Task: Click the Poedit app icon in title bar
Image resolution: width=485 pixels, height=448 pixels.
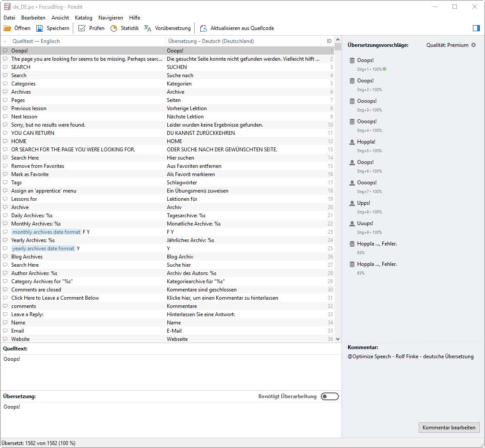Action: [7, 7]
